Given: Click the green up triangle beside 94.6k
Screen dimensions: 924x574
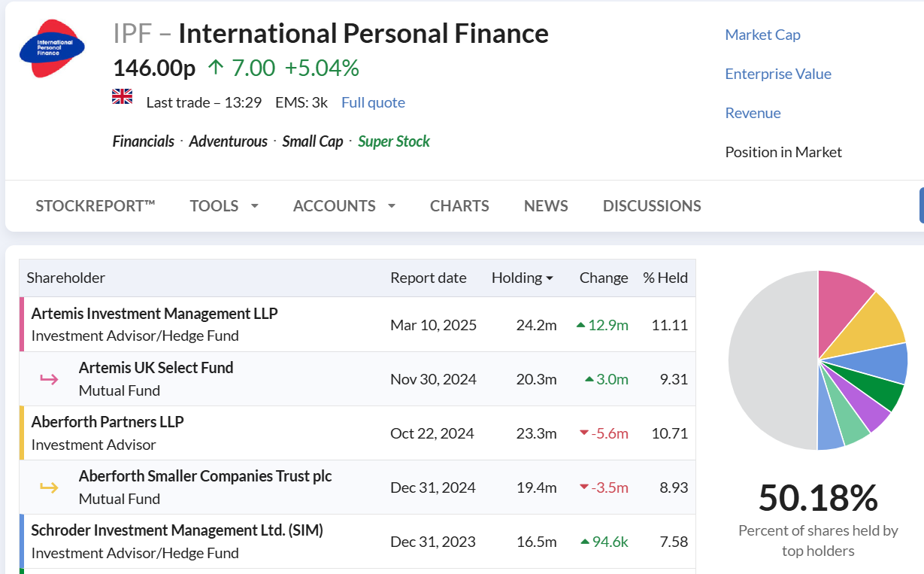Looking at the screenshot, I should point(586,542).
